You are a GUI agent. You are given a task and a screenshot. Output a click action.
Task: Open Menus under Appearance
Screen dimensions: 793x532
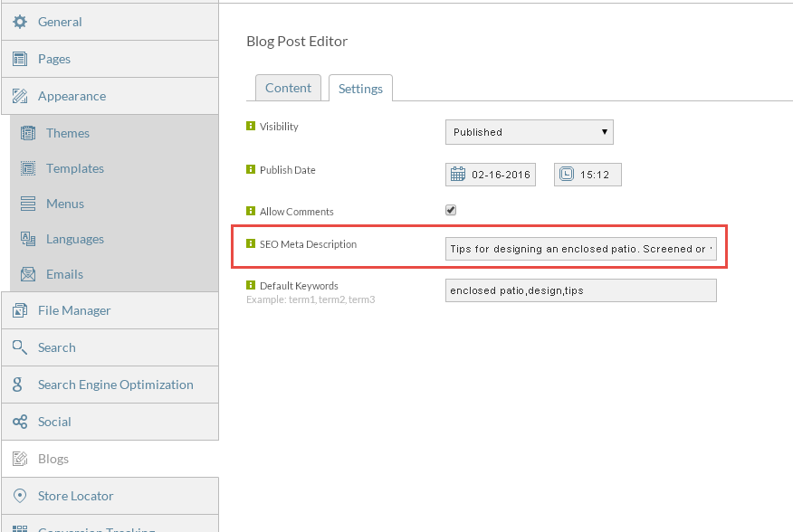114,204
